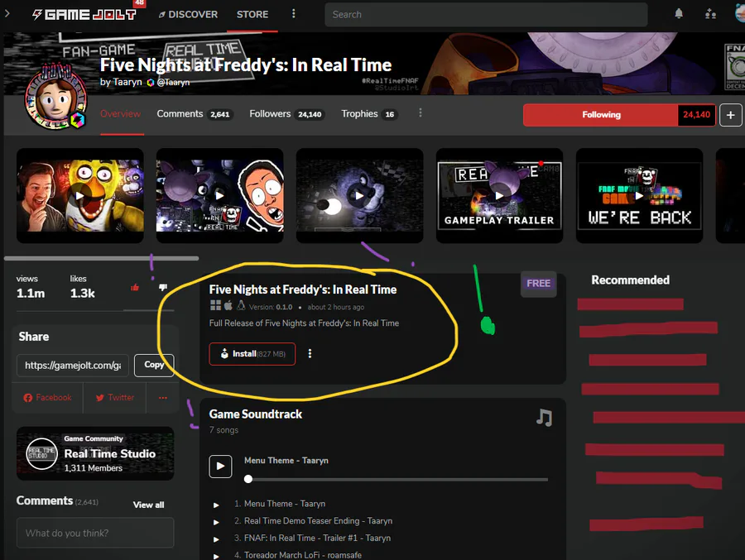Open the Store section
The image size is (745, 560).
pyautogui.click(x=252, y=15)
